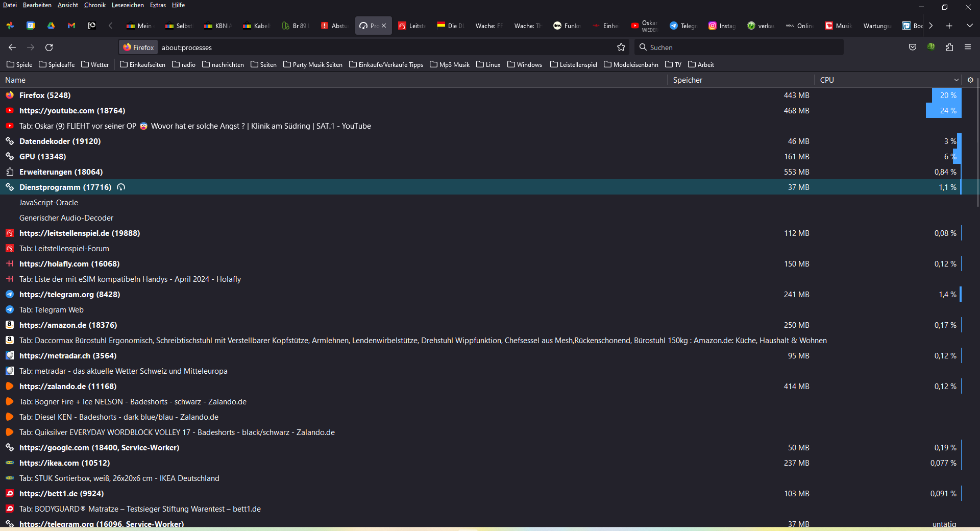Open the Google Photos pinned tab
Viewport: 980px width, 531px height.
[10, 26]
